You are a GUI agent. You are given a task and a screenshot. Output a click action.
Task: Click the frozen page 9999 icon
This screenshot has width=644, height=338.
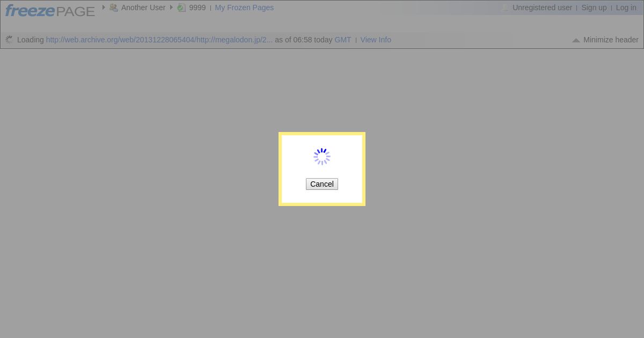pyautogui.click(x=181, y=8)
